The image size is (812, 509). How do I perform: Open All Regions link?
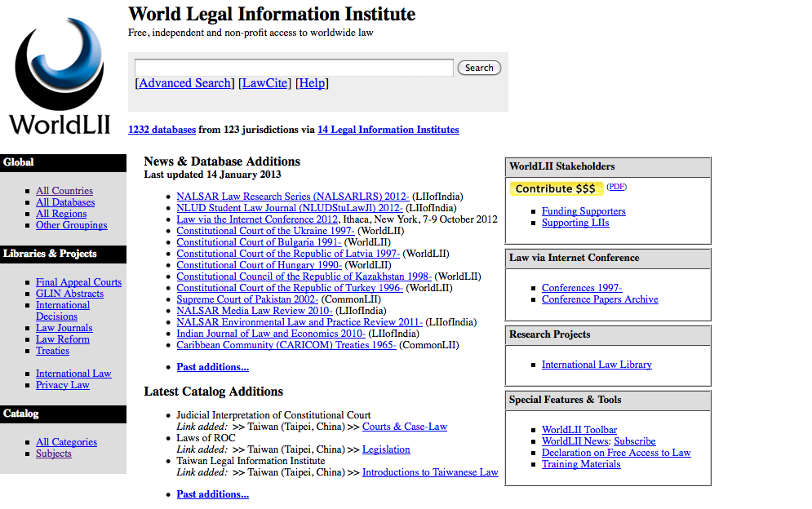pyautogui.click(x=61, y=214)
